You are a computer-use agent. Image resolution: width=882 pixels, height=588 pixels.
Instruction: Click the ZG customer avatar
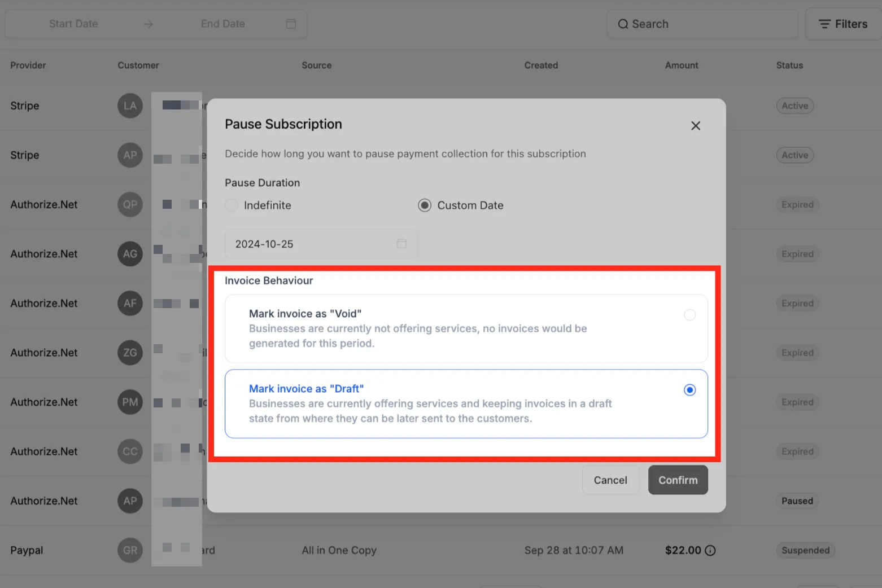tap(130, 353)
